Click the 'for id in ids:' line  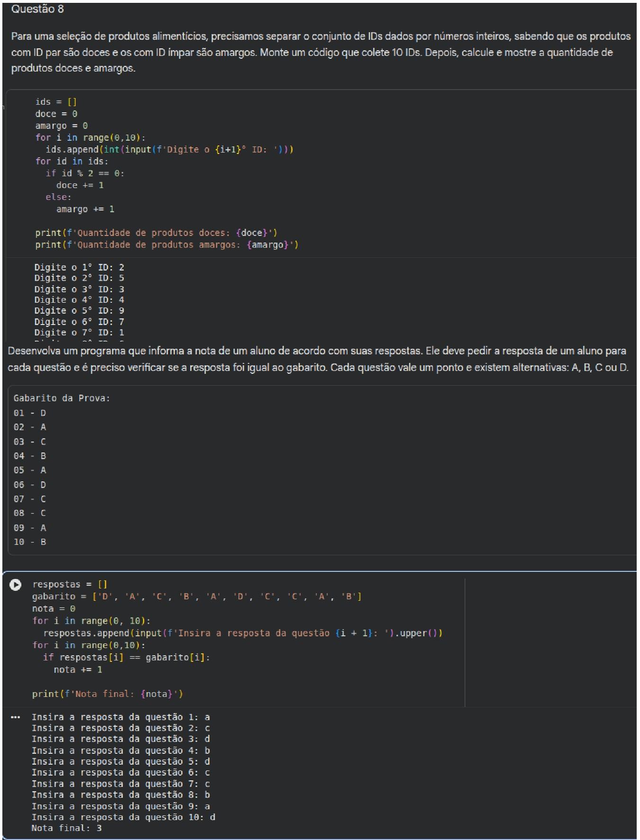72,162
